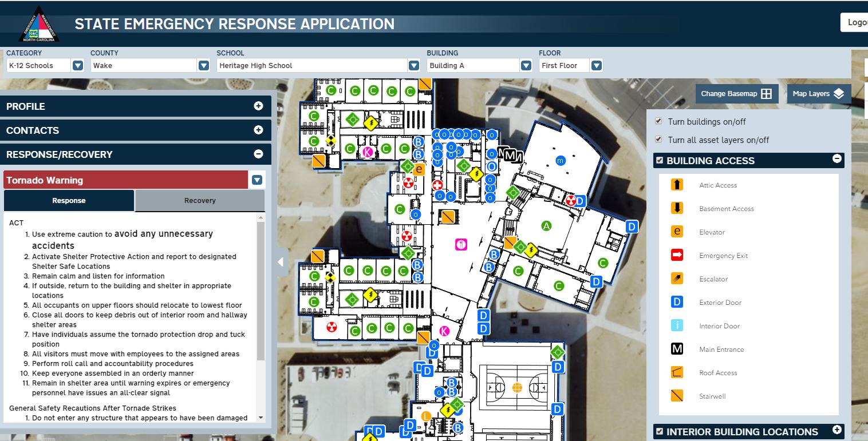The width and height of the screenshot is (868, 441).
Task: Switch to the Recovery tab
Action: [199, 200]
